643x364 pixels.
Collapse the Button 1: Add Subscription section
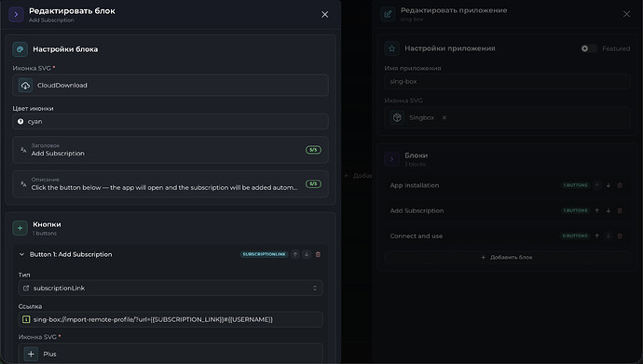pos(21,254)
